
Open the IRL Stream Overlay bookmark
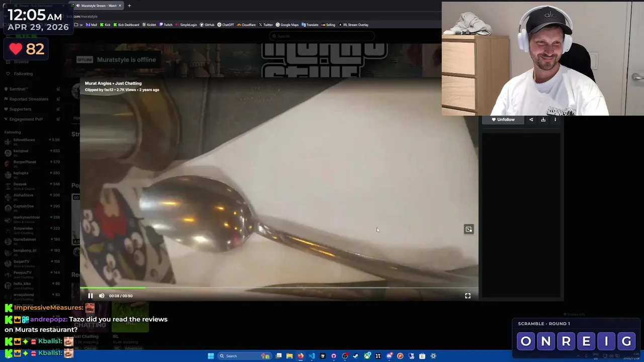coord(354,25)
